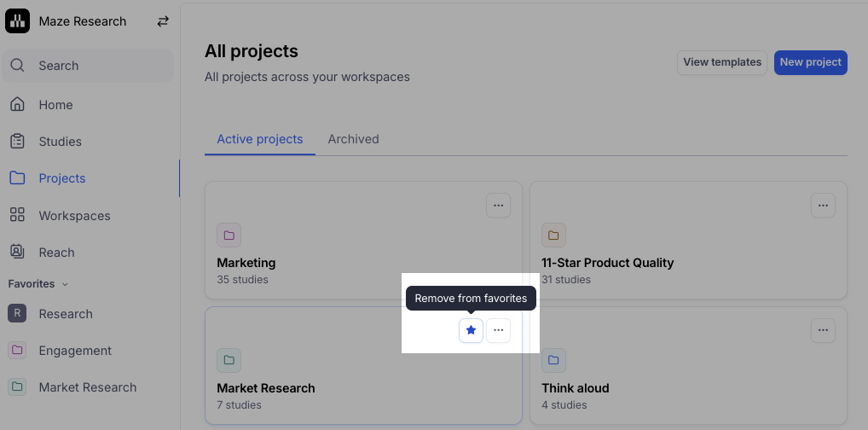The height and width of the screenshot is (430, 868).
Task: Click the "35 studies" label
Action: (x=242, y=279)
